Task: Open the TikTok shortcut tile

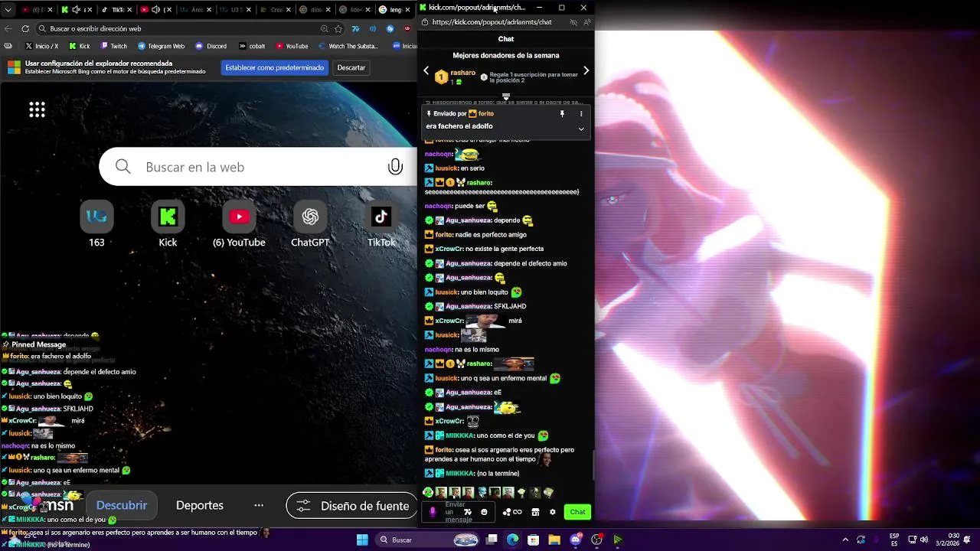Action: click(381, 223)
